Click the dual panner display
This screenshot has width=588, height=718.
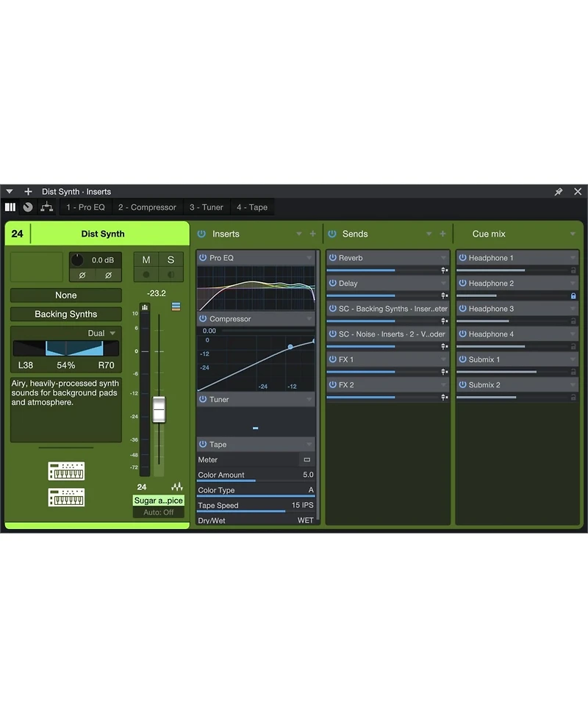pos(66,348)
